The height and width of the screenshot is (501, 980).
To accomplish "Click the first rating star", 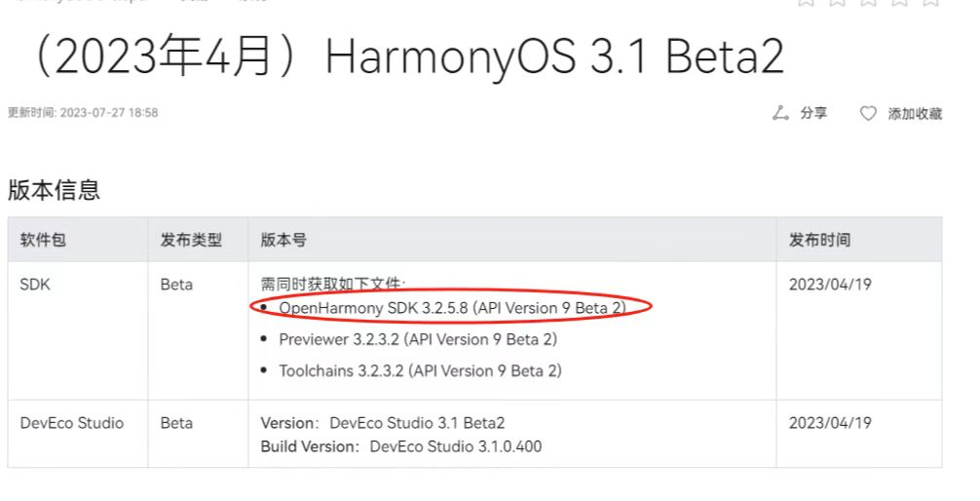I will pyautogui.click(x=806, y=3).
